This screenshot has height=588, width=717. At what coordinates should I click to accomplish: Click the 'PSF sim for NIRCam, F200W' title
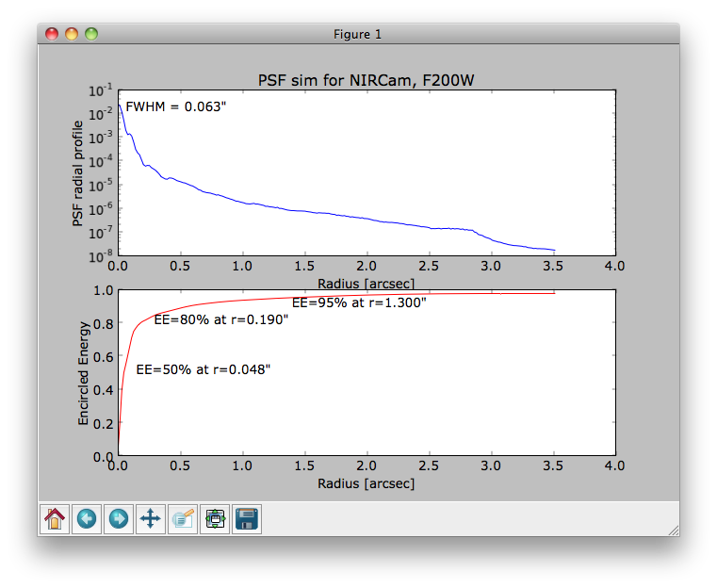pyautogui.click(x=366, y=80)
